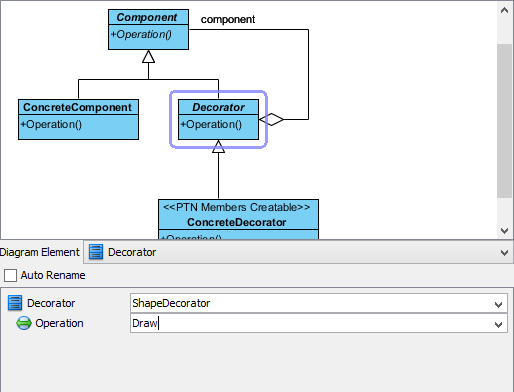Select the highlighted Decorator class box
This screenshot has width=514, height=392.
pyautogui.click(x=218, y=119)
